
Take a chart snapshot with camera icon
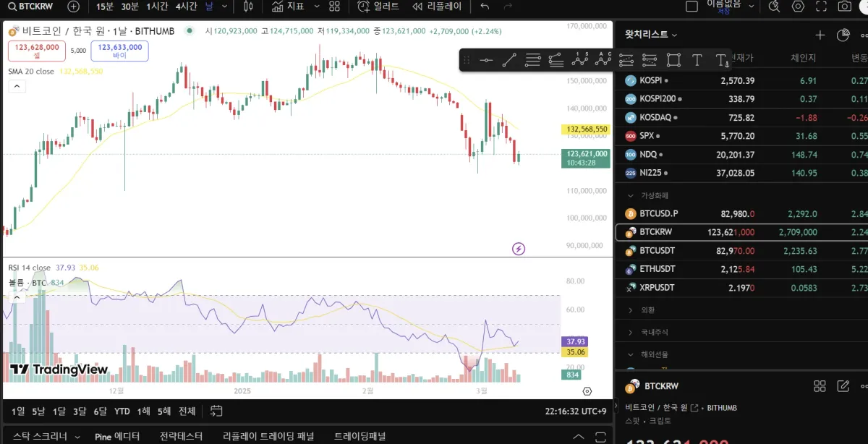844,7
